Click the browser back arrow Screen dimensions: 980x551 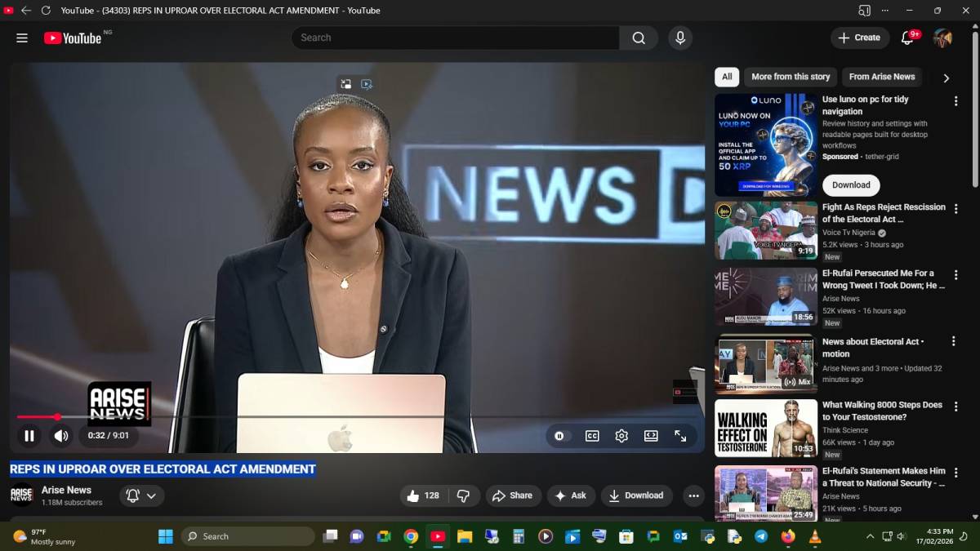pos(26,11)
